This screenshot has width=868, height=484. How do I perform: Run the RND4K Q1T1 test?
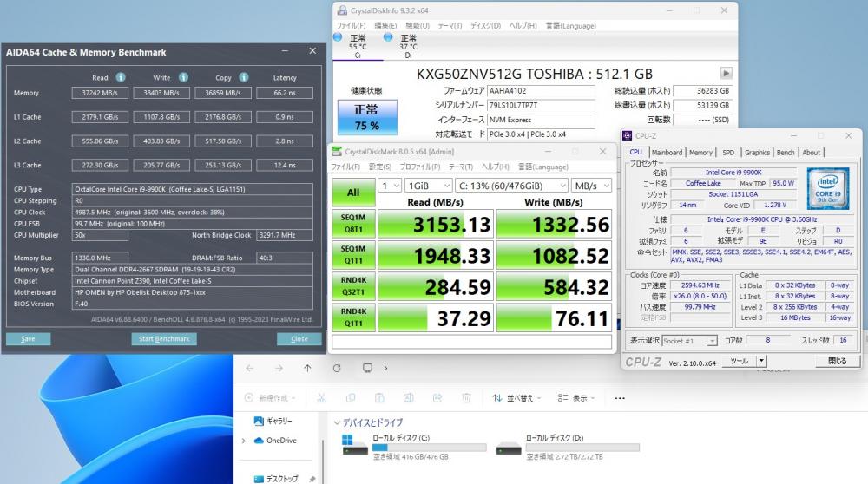pyautogui.click(x=353, y=317)
